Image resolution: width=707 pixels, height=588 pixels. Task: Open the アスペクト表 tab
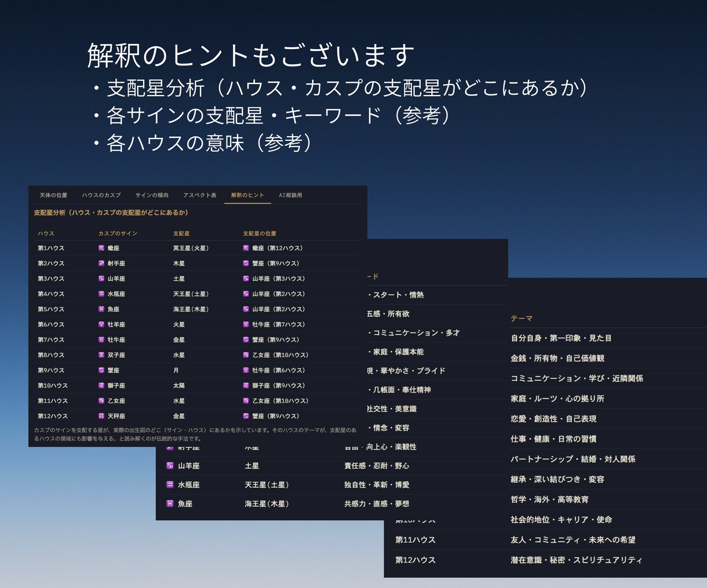click(200, 195)
